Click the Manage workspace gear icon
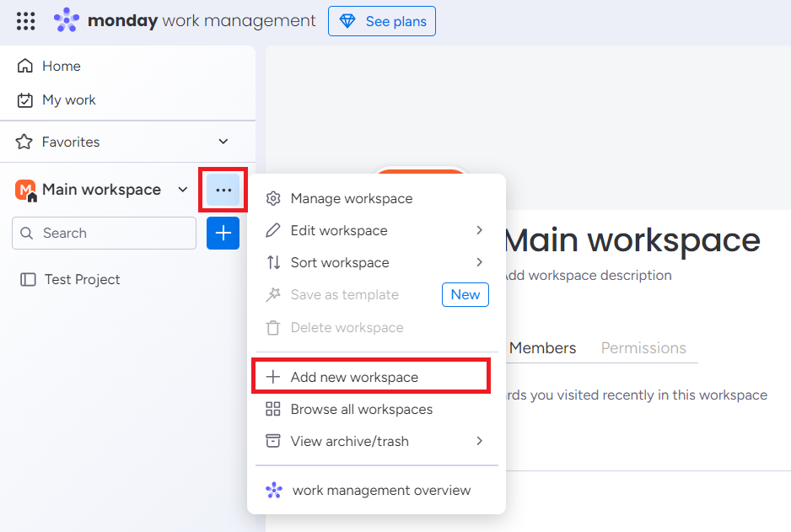Image resolution: width=791 pixels, height=532 pixels. click(x=273, y=199)
